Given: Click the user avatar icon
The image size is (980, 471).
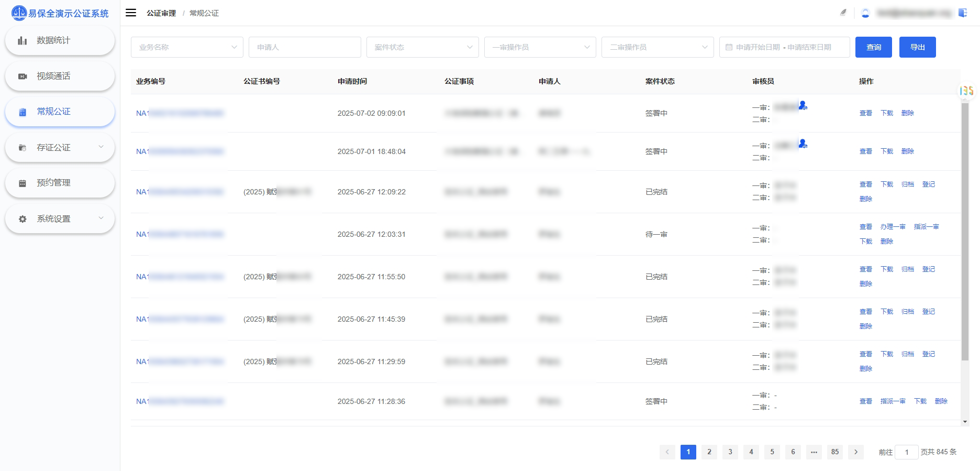Looking at the screenshot, I should point(865,13).
